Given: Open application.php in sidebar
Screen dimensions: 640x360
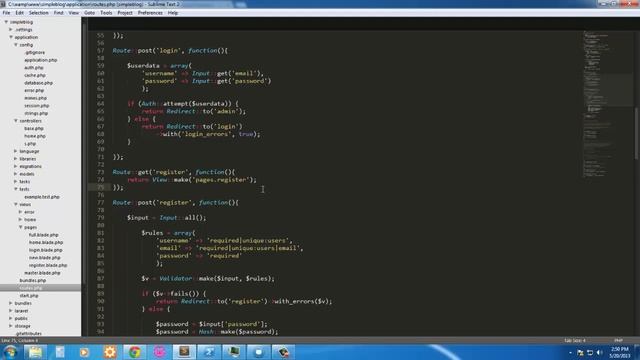Looking at the screenshot, I should pyautogui.click(x=40, y=60).
